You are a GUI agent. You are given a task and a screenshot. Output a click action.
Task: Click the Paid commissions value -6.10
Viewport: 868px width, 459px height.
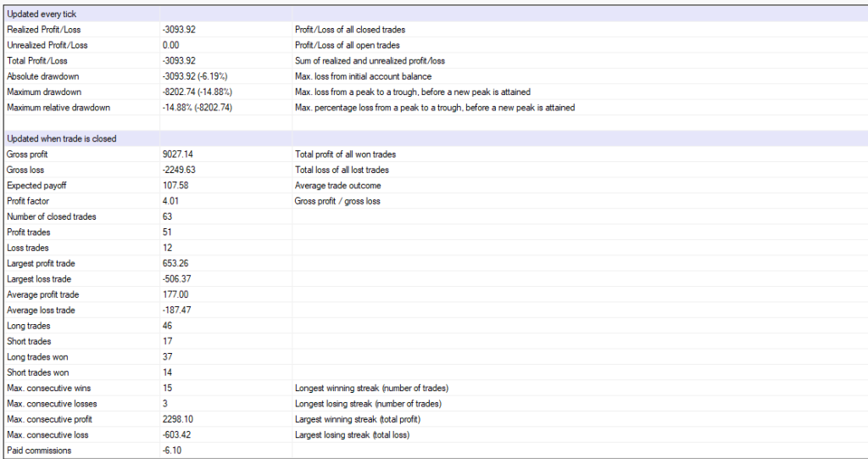(171, 451)
